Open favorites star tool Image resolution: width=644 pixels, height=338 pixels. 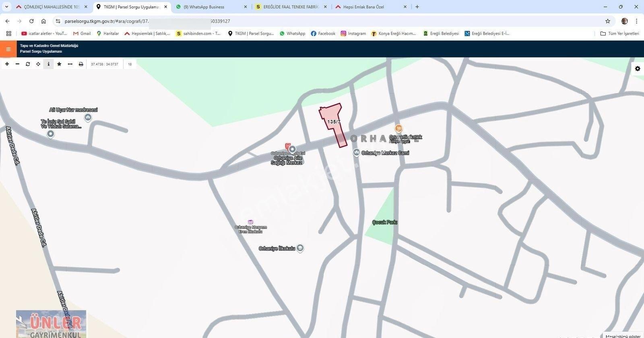(x=59, y=64)
